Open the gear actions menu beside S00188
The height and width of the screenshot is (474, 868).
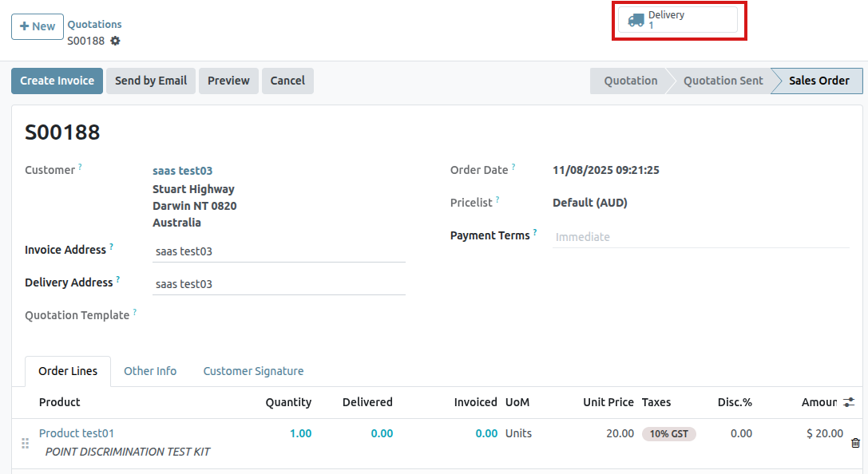[115, 41]
